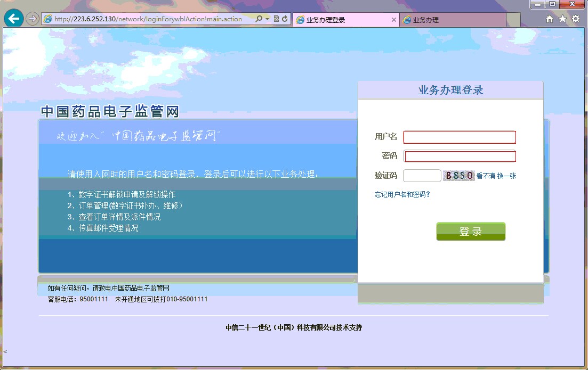Click the search magnifier icon in address bar
The height and width of the screenshot is (370, 588).
click(259, 19)
